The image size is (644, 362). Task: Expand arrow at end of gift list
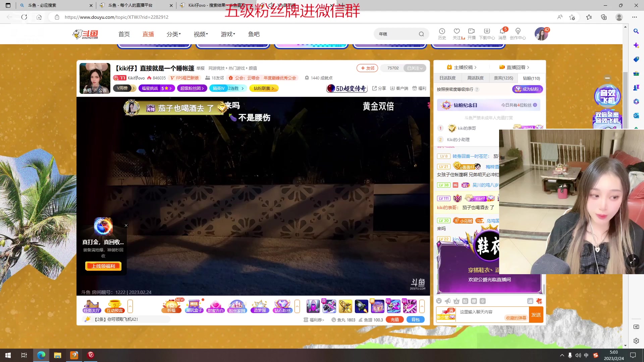(422, 306)
